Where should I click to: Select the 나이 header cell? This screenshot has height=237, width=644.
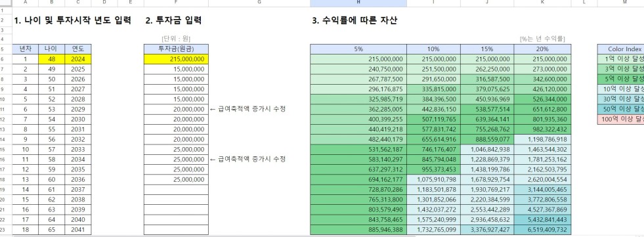(51, 49)
